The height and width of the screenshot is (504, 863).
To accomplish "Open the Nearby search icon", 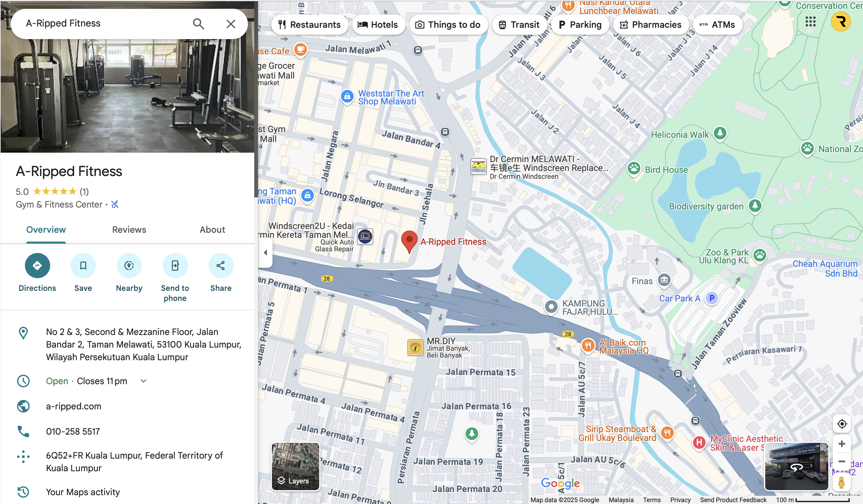I will 129,265.
